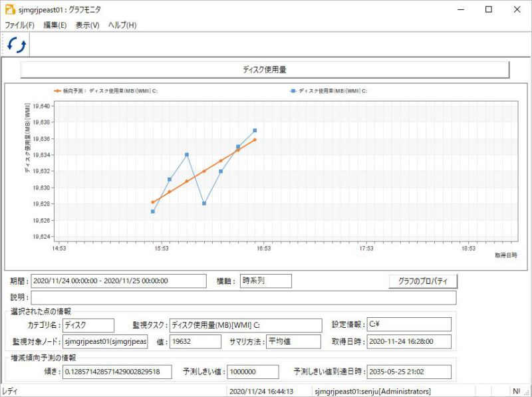Viewport: 532px width, 397px height.
Task: Click the refresh arrows toolbar icon
Action: pos(17,45)
